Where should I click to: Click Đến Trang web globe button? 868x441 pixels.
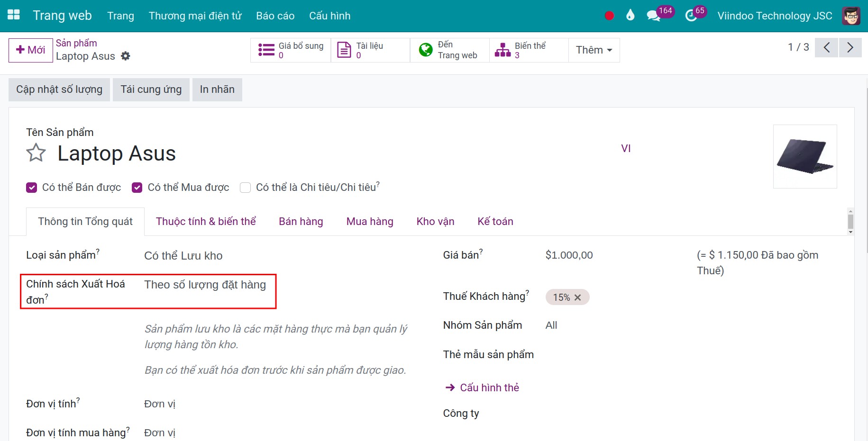[449, 50]
